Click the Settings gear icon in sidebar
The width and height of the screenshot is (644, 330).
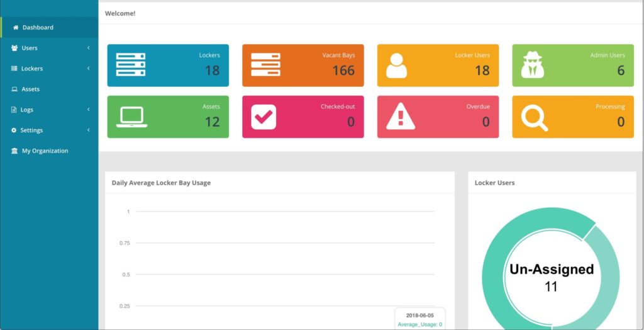point(14,130)
